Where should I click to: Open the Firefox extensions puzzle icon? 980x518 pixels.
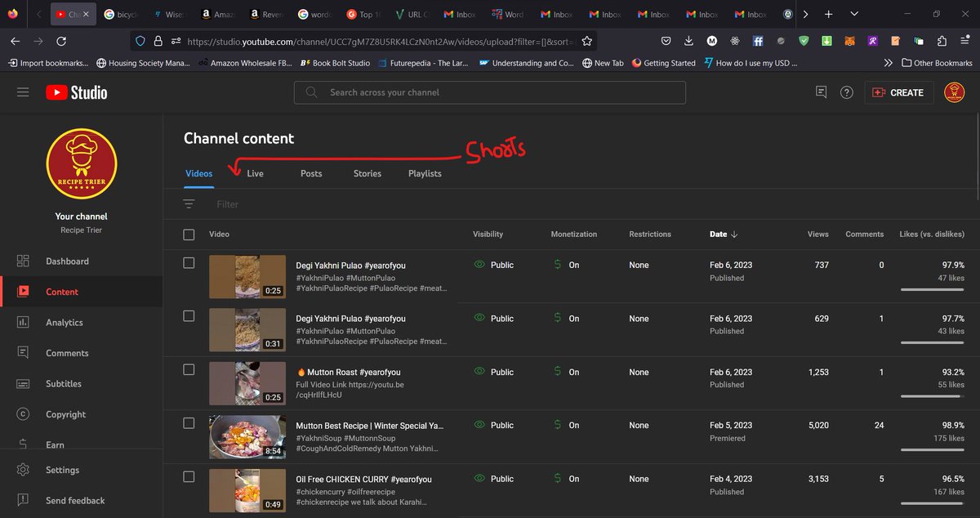tap(942, 41)
